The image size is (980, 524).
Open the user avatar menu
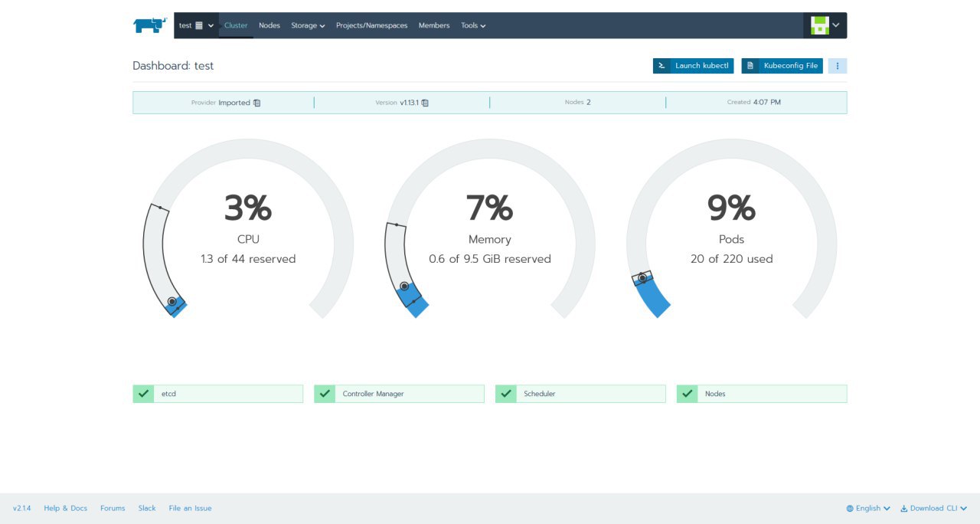826,25
